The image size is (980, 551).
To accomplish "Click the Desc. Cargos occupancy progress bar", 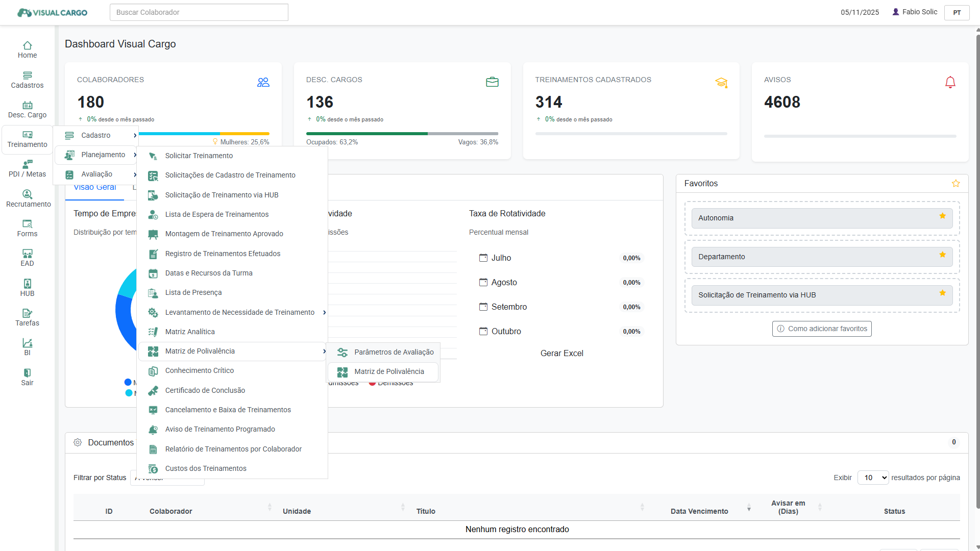I will point(402,134).
